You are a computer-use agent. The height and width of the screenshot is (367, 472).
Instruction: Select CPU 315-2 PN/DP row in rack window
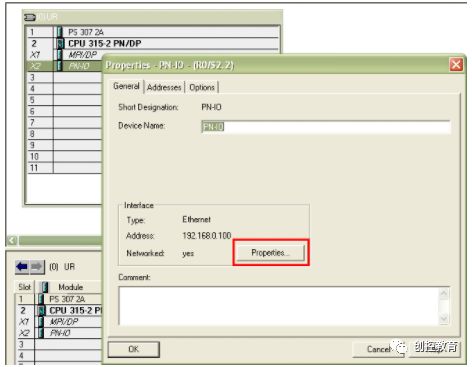(153, 43)
